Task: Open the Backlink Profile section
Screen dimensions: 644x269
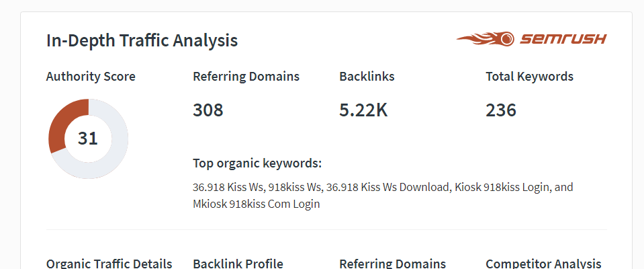Action: click(238, 264)
